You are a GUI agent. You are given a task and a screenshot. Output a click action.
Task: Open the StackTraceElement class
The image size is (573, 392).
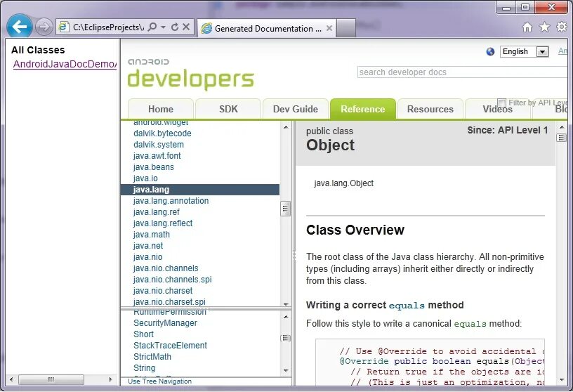(x=170, y=346)
